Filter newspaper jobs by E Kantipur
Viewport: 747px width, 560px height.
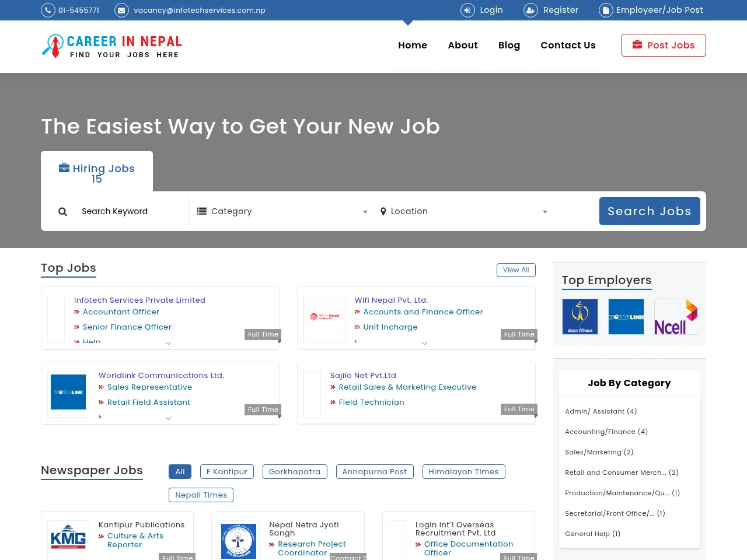pyautogui.click(x=227, y=471)
